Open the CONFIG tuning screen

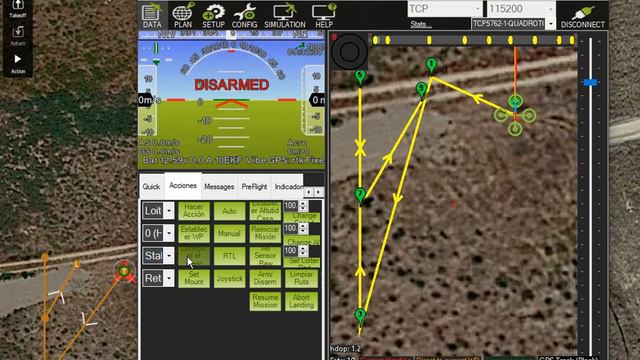[244, 15]
